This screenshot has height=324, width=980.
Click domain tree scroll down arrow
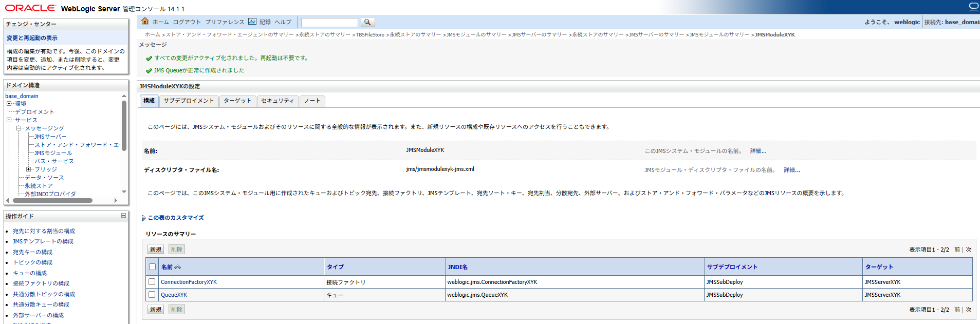124,192
